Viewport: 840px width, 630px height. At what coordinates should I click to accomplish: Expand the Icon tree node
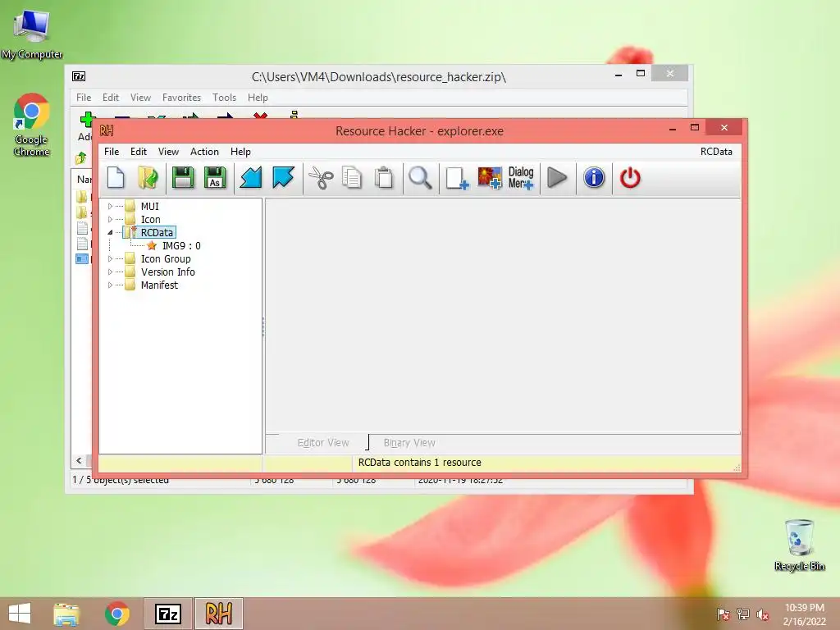pos(110,220)
